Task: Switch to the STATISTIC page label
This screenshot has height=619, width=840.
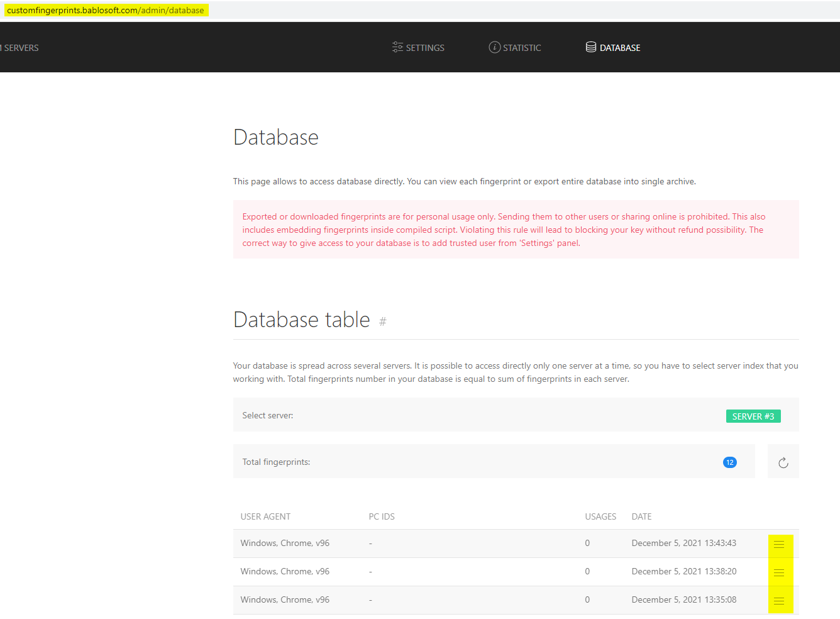Action: pos(522,48)
